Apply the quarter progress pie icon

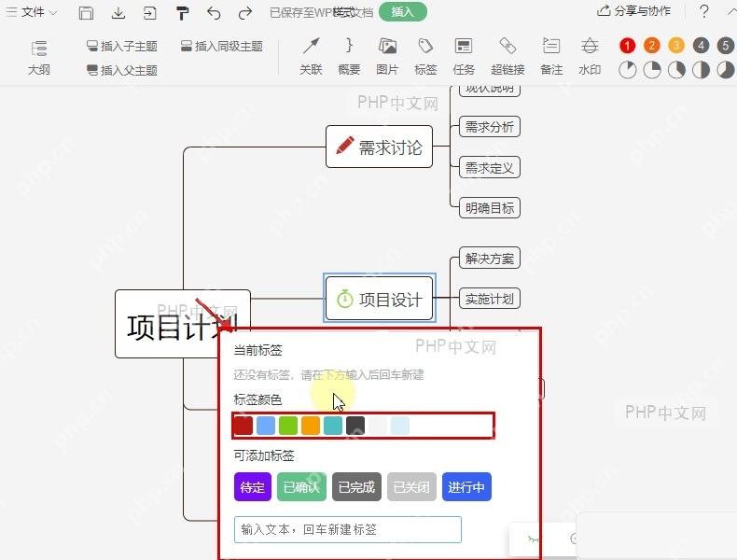[652, 70]
